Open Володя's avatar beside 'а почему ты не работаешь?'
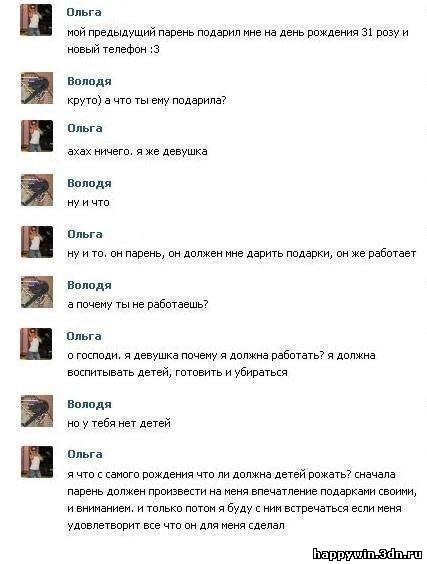The image size is (427, 564). tap(37, 292)
